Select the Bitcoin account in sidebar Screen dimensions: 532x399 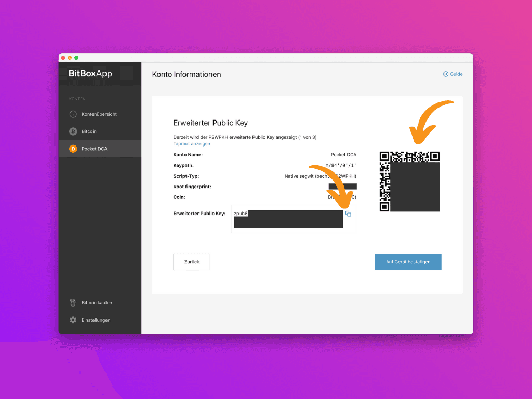tap(100, 131)
